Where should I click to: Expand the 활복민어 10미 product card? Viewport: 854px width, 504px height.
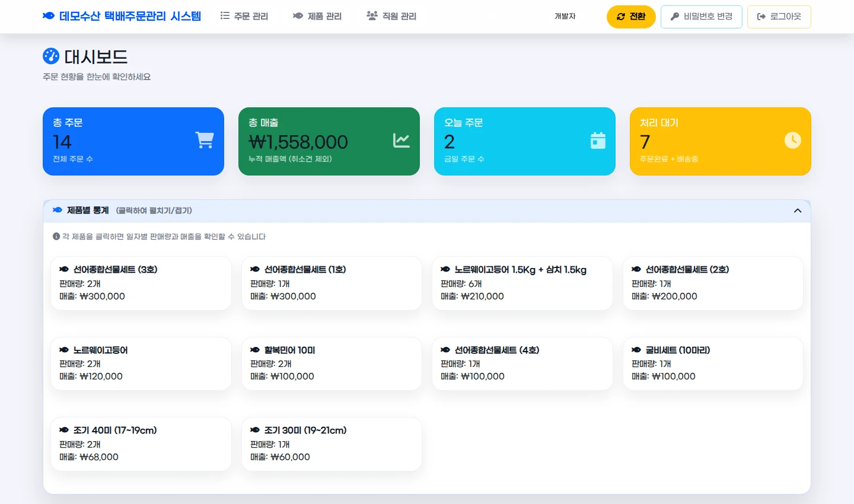pyautogui.click(x=332, y=363)
